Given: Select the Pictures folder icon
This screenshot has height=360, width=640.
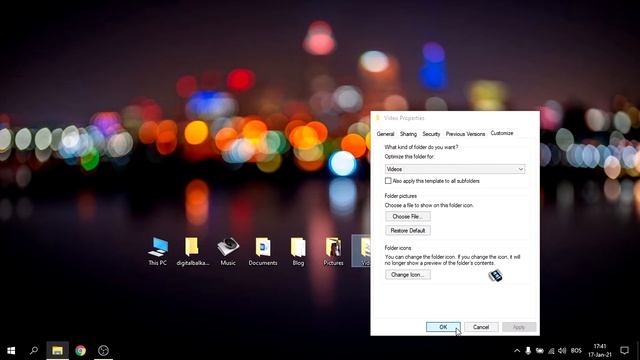Looking at the screenshot, I should 333,251.
